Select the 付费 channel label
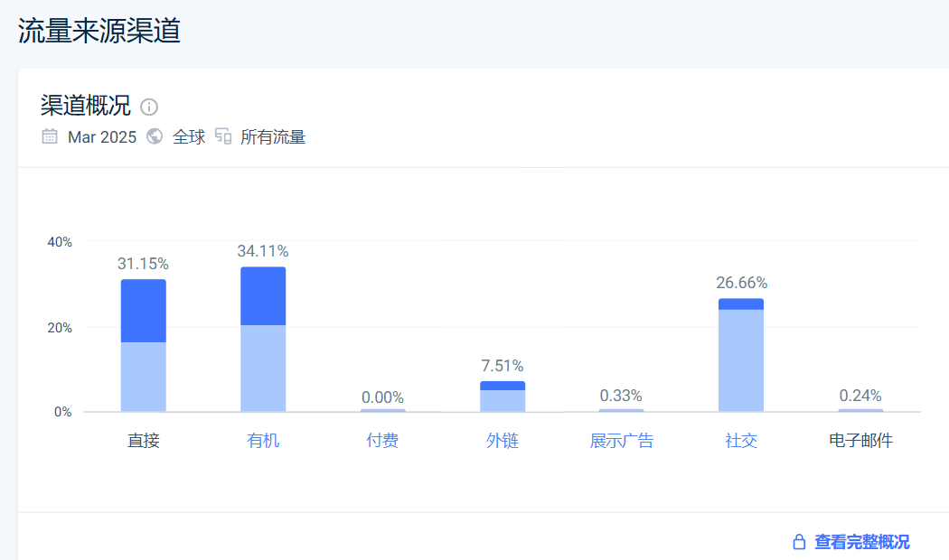 tap(382, 441)
